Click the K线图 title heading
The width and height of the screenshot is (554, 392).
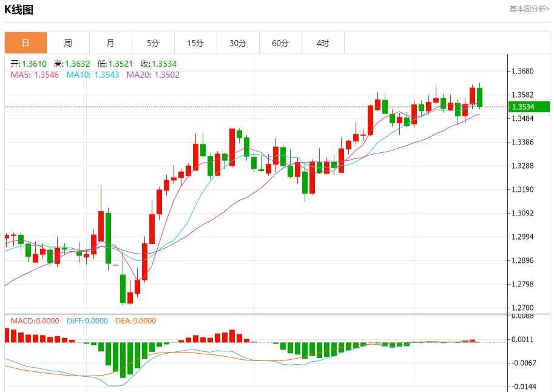[x=19, y=10]
